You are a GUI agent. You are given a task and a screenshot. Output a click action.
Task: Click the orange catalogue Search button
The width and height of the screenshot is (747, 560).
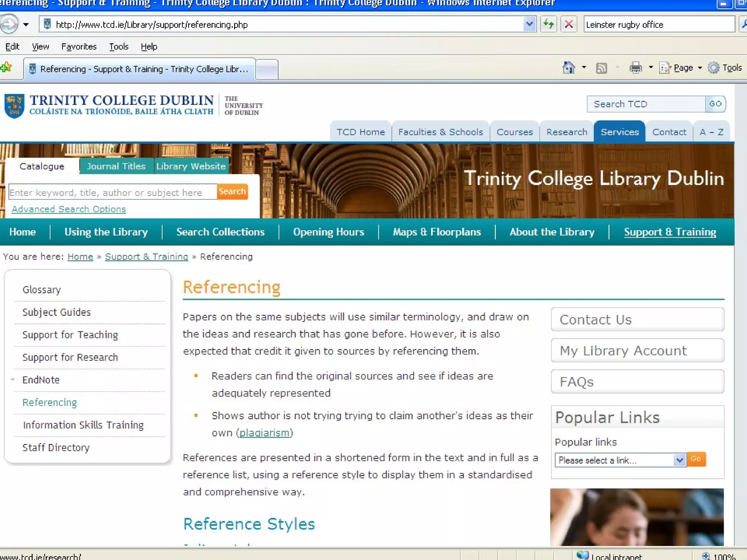click(x=232, y=191)
